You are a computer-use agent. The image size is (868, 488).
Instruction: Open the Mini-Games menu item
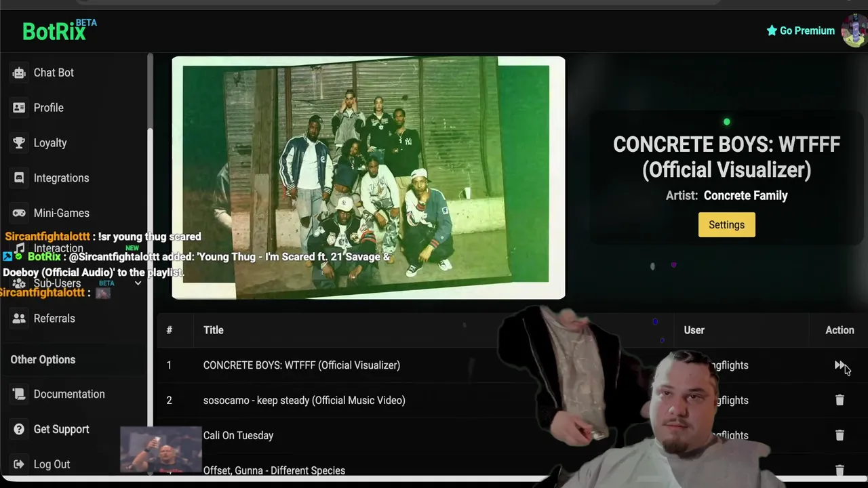tap(62, 213)
